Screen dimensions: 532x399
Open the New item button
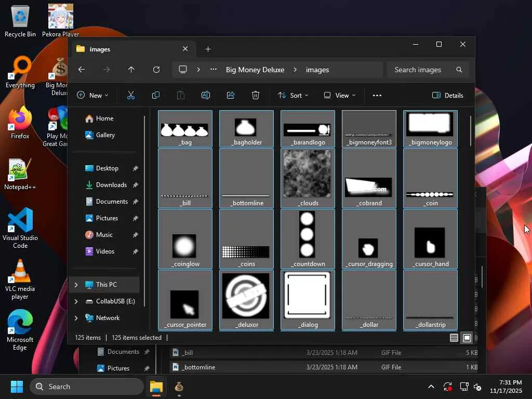pyautogui.click(x=92, y=95)
